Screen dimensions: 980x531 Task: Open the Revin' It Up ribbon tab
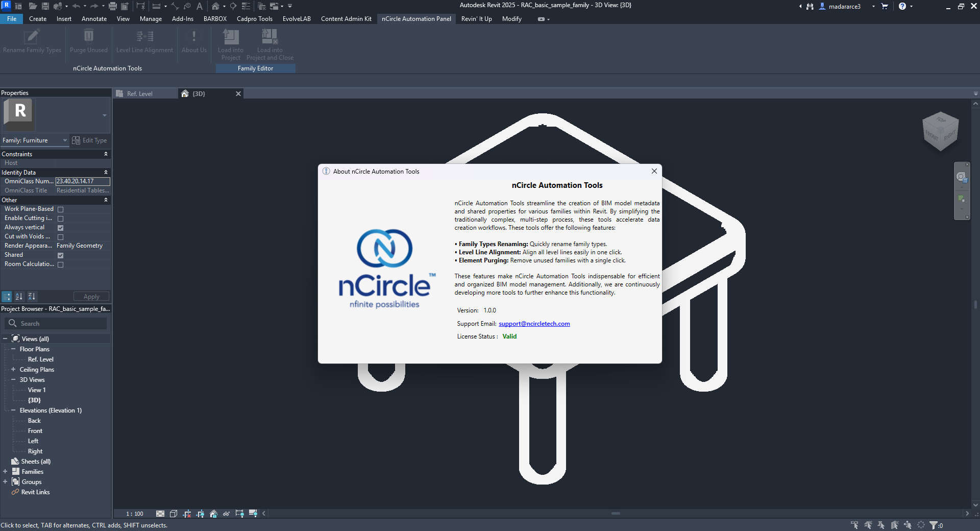click(476, 19)
